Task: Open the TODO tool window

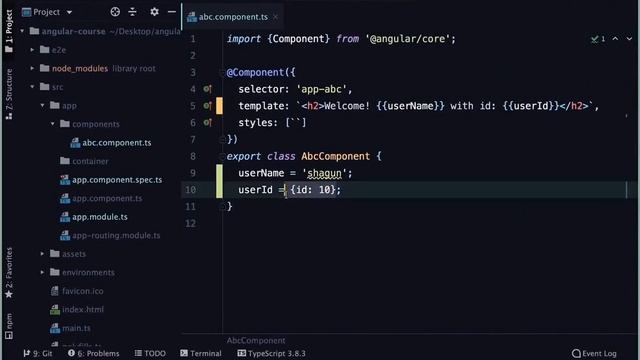Action: click(x=150, y=353)
